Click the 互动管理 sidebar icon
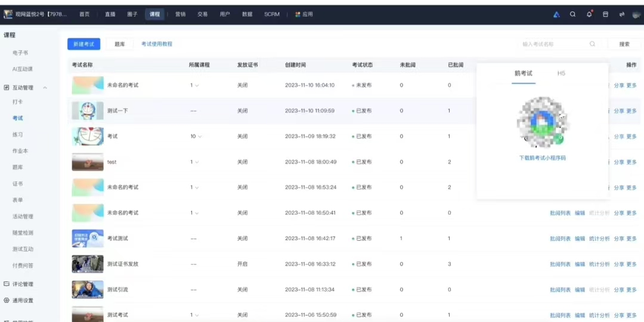The width and height of the screenshot is (644, 322). point(6,88)
